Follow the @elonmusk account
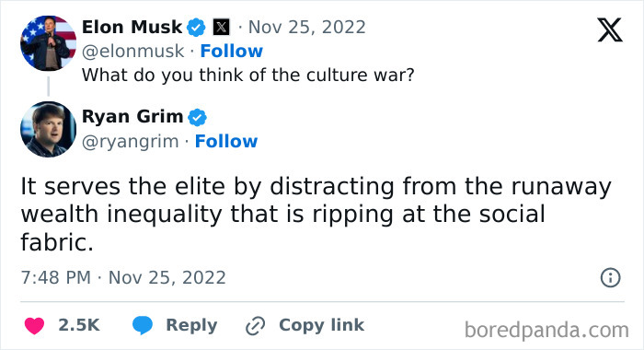The height and width of the screenshot is (350, 644). coord(231,52)
